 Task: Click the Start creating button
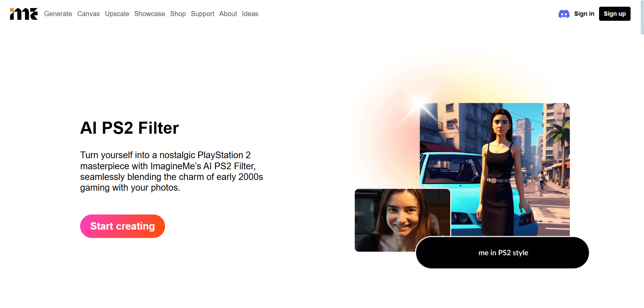(122, 226)
